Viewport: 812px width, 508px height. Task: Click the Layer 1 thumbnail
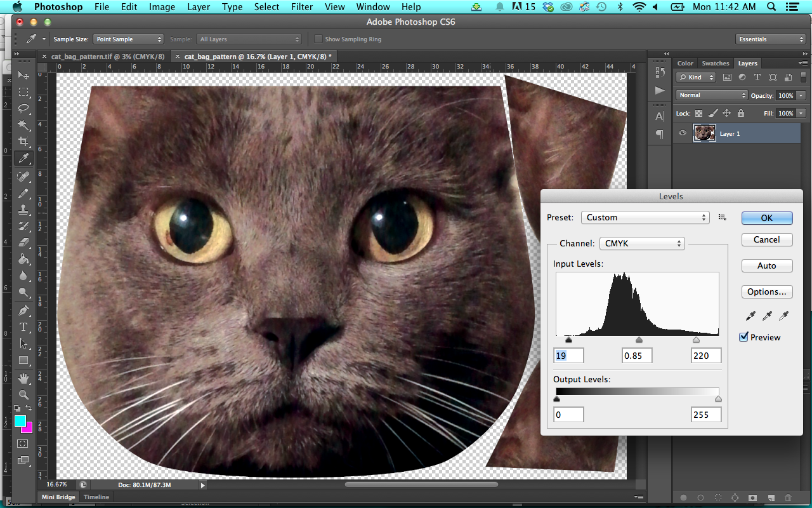(x=704, y=133)
